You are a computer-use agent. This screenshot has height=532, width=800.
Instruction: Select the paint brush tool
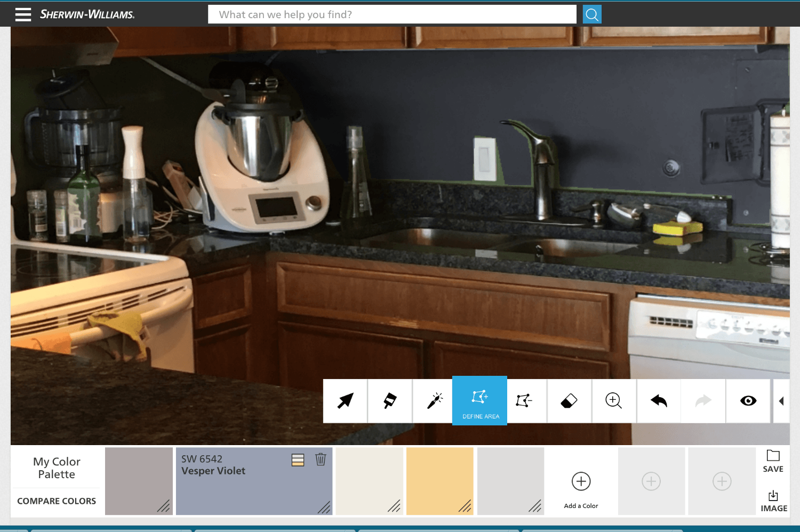(x=390, y=401)
